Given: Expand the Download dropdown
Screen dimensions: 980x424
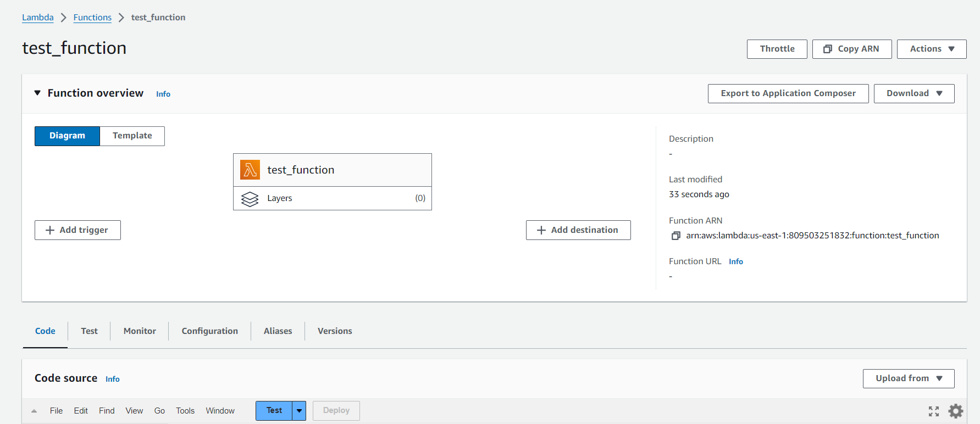Looking at the screenshot, I should tap(913, 93).
